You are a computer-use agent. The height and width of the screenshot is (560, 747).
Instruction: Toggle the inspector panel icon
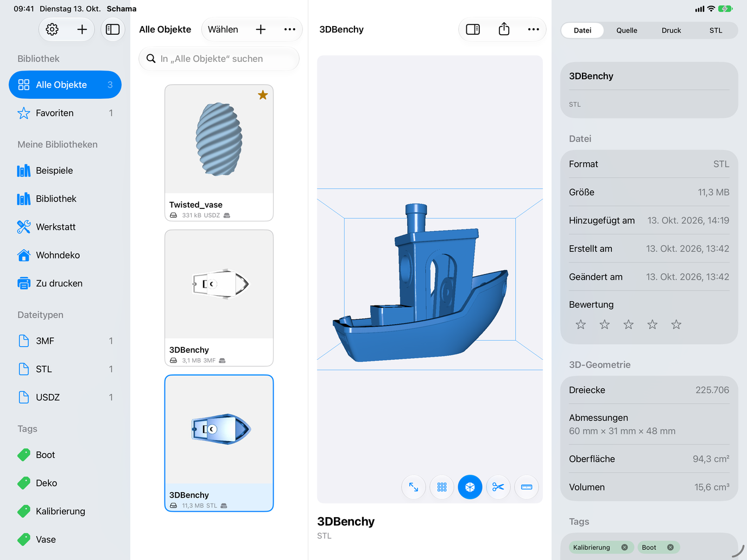point(473,29)
